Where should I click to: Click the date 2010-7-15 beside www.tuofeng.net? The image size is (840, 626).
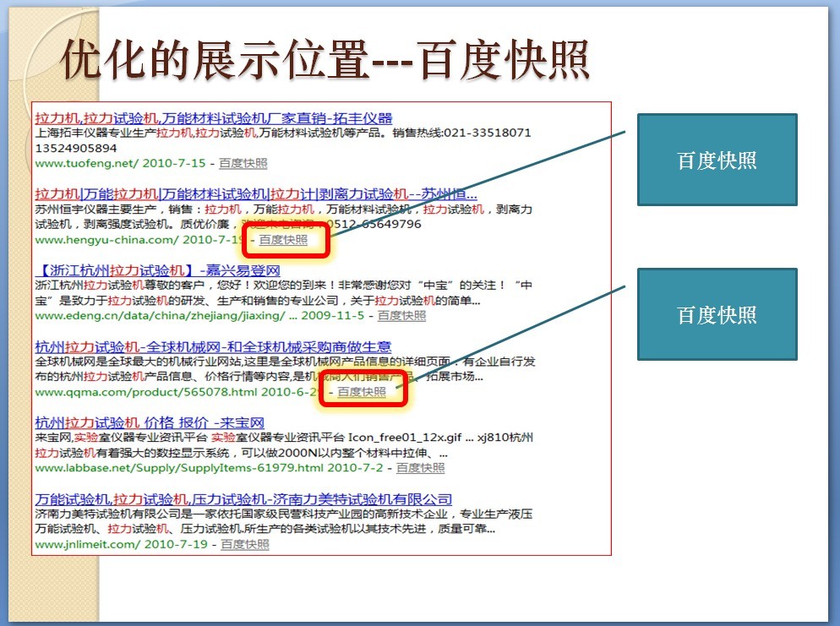(x=174, y=163)
